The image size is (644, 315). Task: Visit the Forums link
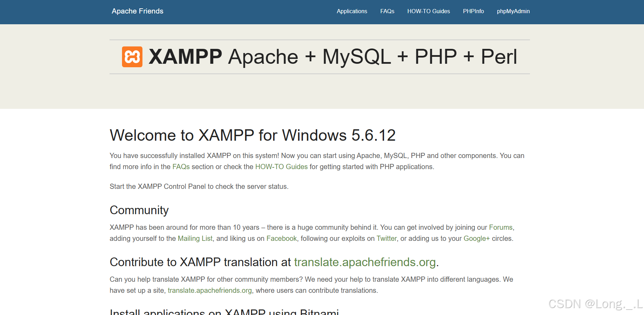[x=501, y=227]
